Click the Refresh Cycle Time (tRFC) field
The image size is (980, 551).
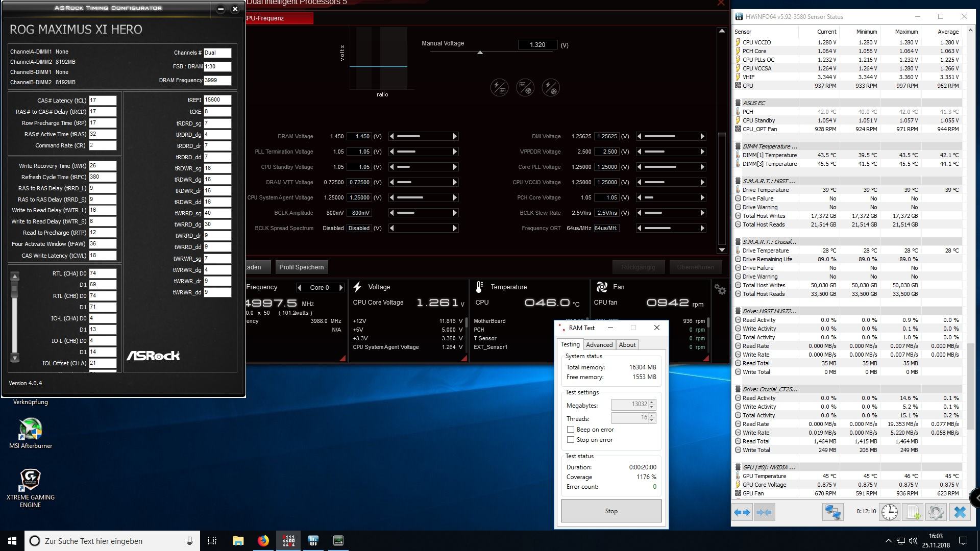tap(103, 177)
